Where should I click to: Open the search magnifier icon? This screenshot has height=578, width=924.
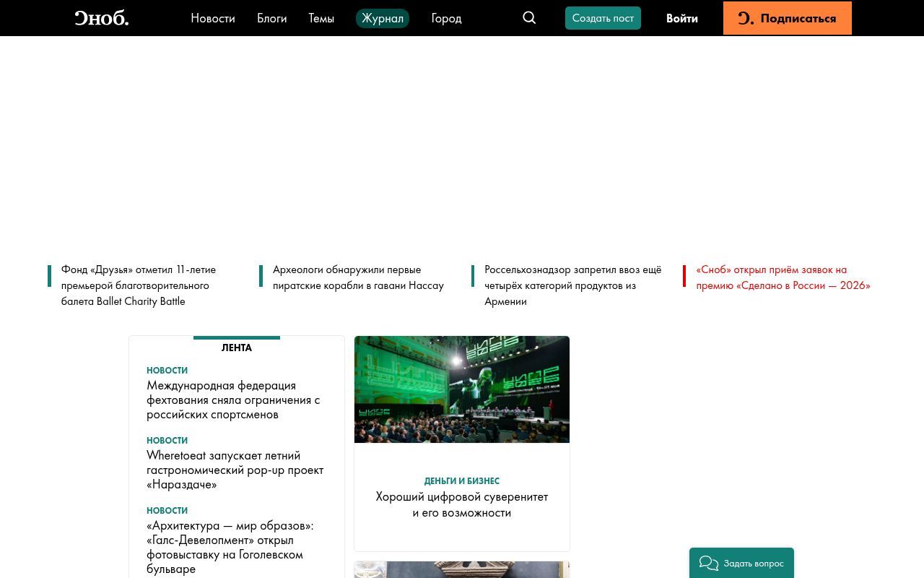point(529,18)
